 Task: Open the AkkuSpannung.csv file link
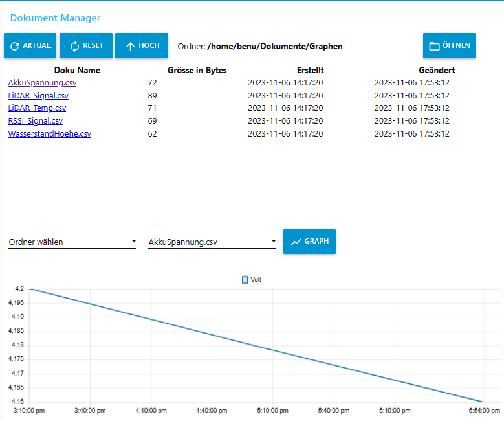point(37,83)
